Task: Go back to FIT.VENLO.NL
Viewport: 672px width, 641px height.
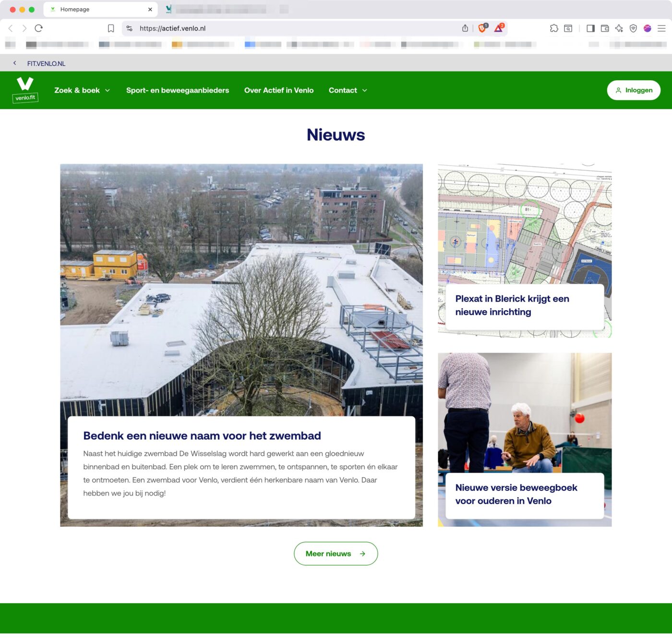Action: (46, 63)
